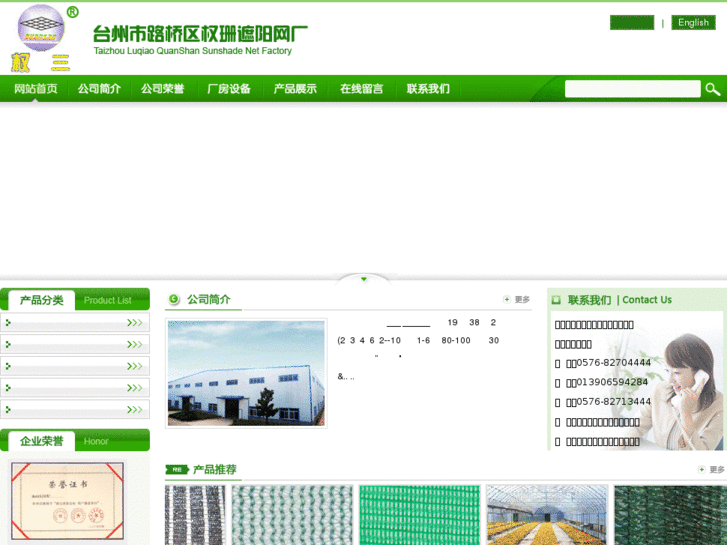Expand the second product category row
This screenshot has width=727, height=545.
[x=75, y=344]
